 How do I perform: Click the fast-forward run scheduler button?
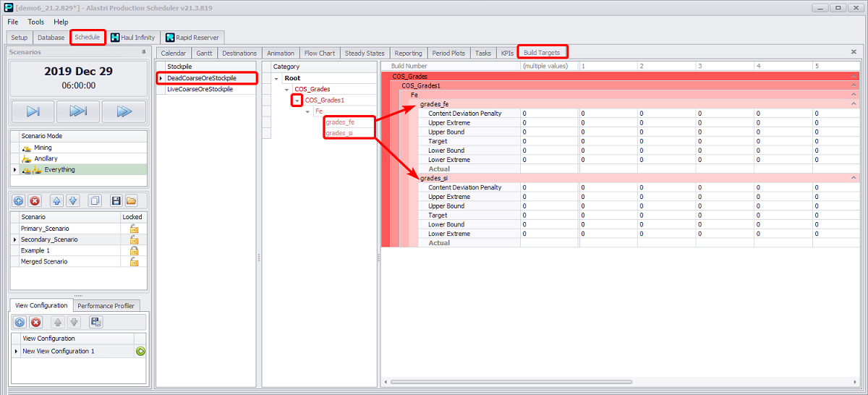click(124, 111)
